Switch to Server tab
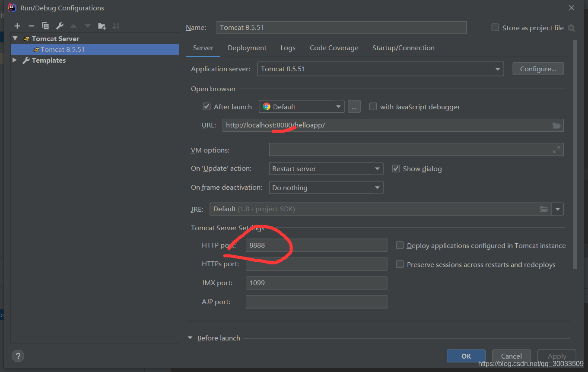588x372 pixels. 203,48
